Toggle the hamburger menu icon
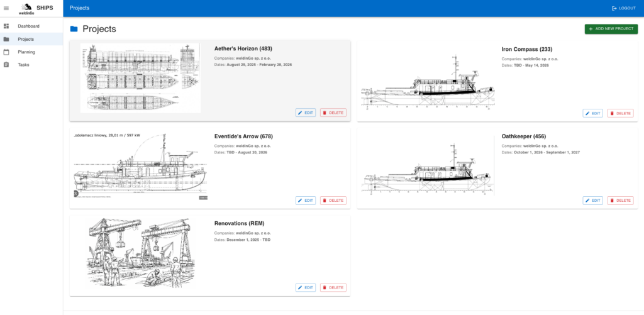644x315 pixels. click(x=6, y=8)
